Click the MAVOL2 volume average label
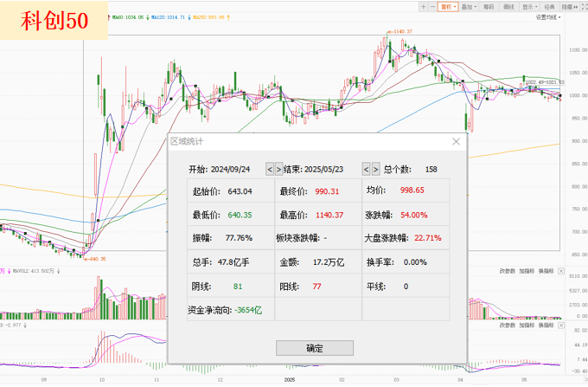The image size is (588, 387). [34, 271]
